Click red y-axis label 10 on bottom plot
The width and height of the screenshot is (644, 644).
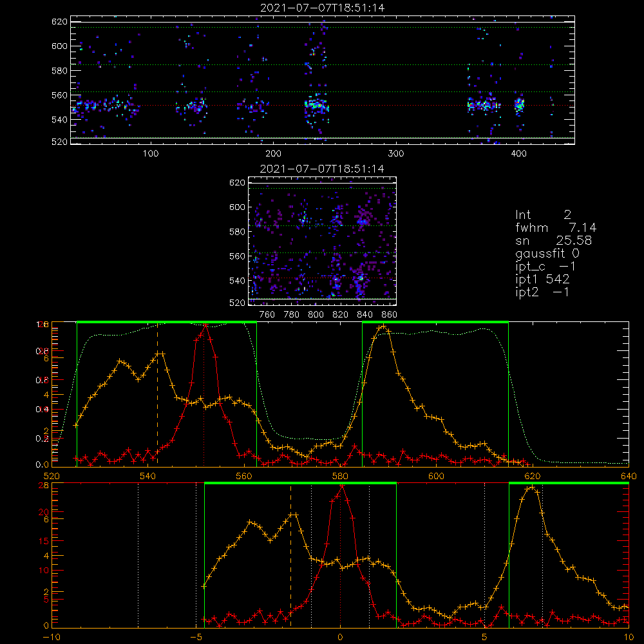(x=44, y=570)
